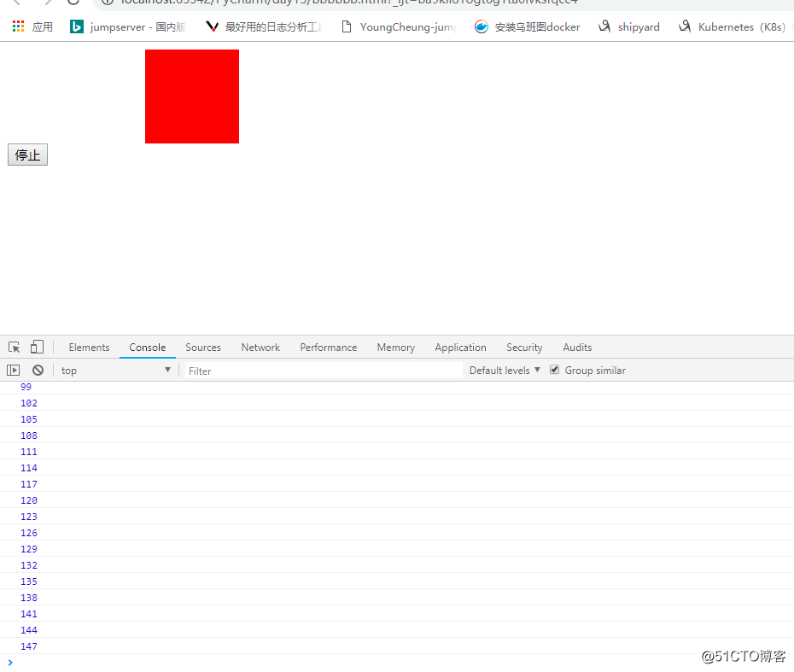Open the Kubernetes (K8s) bookmark

733,26
